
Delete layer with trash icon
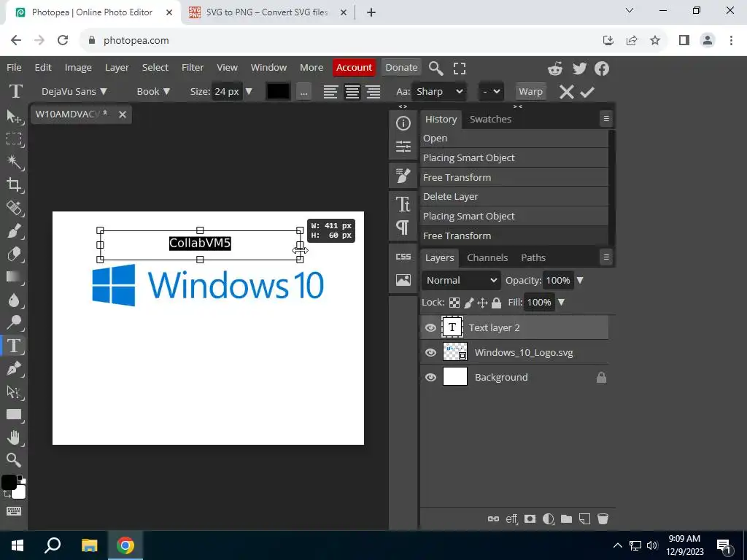(603, 518)
